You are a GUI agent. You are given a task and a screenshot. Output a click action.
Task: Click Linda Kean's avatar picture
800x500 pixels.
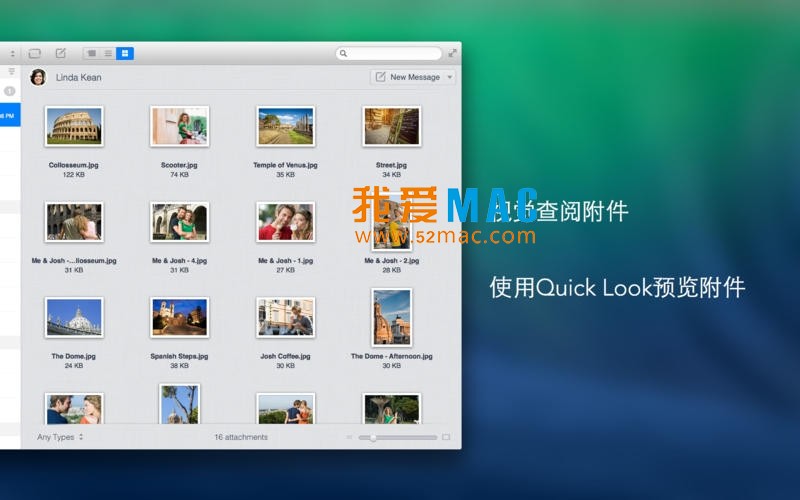(38, 77)
